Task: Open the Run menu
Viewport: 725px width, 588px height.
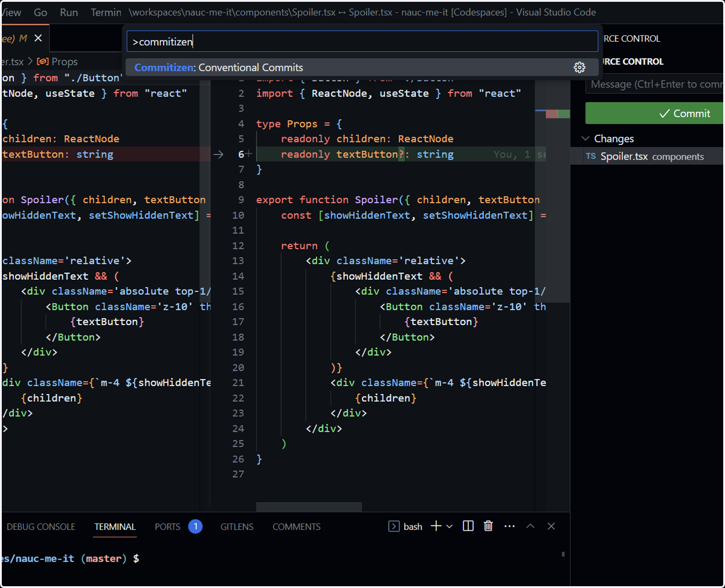Action: click(69, 12)
